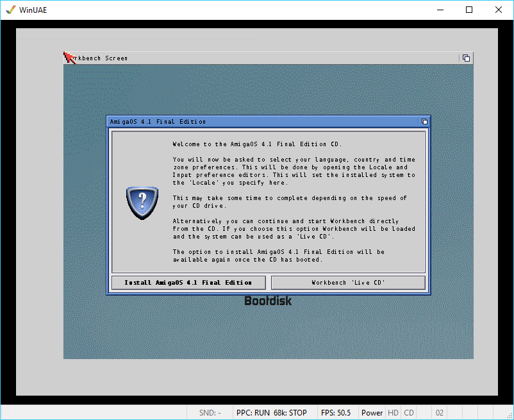The width and height of the screenshot is (514, 420).
Task: Click Install AmigaOS 4.1 Final Edition button
Action: [x=188, y=283]
